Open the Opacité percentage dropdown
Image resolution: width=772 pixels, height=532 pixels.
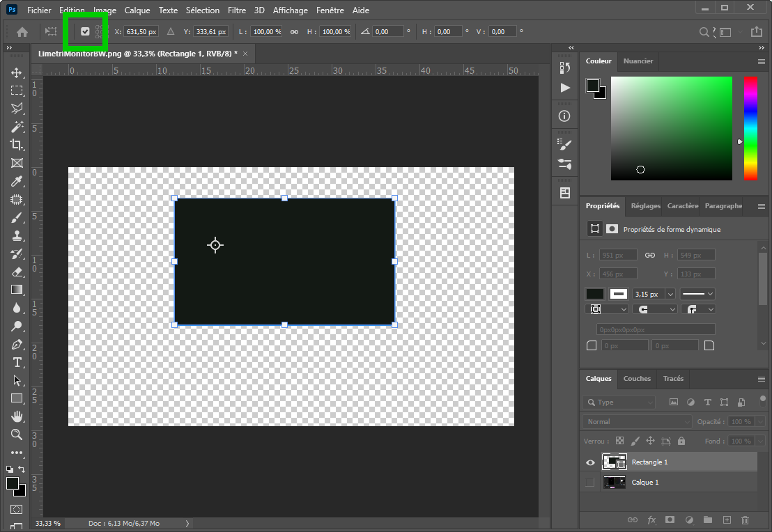pyautogui.click(x=760, y=421)
